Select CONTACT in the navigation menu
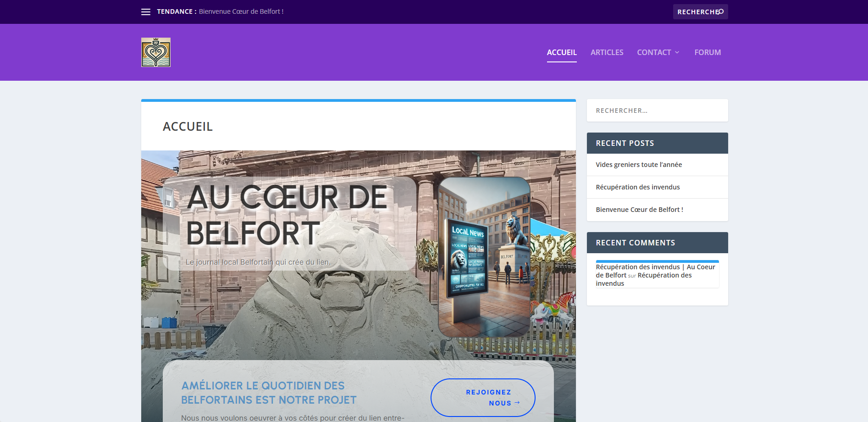868x422 pixels. pos(653,52)
